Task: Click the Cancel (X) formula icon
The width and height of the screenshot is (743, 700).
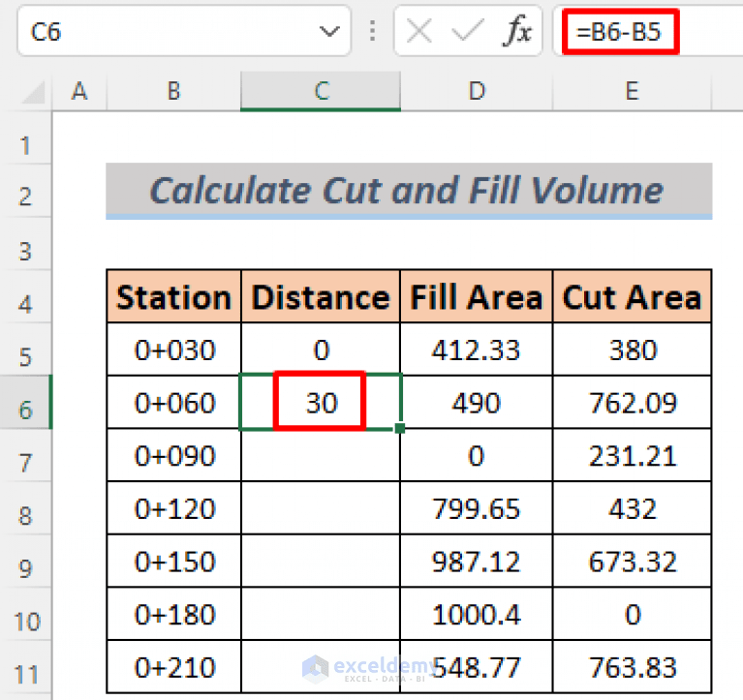Action: point(419,32)
